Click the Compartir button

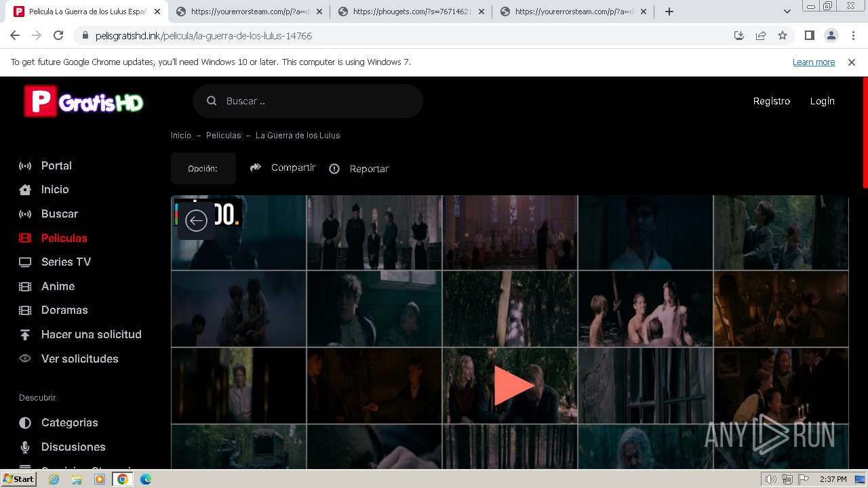[x=283, y=167]
